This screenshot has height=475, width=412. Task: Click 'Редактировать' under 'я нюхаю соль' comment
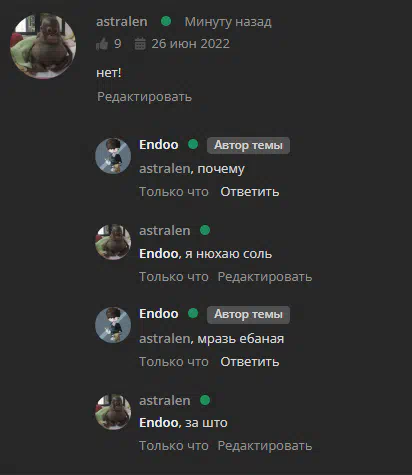point(265,277)
